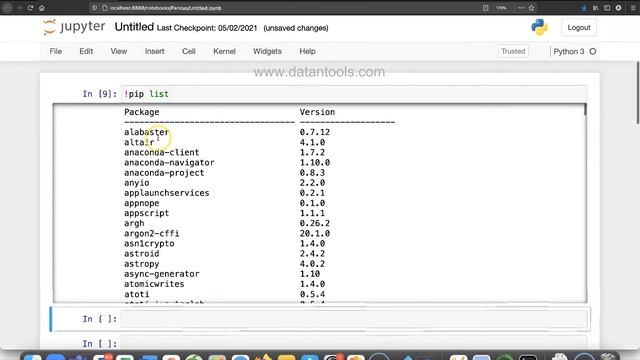The image size is (640, 360).
Task: Open the browser downloads arrow
Action: point(584,8)
